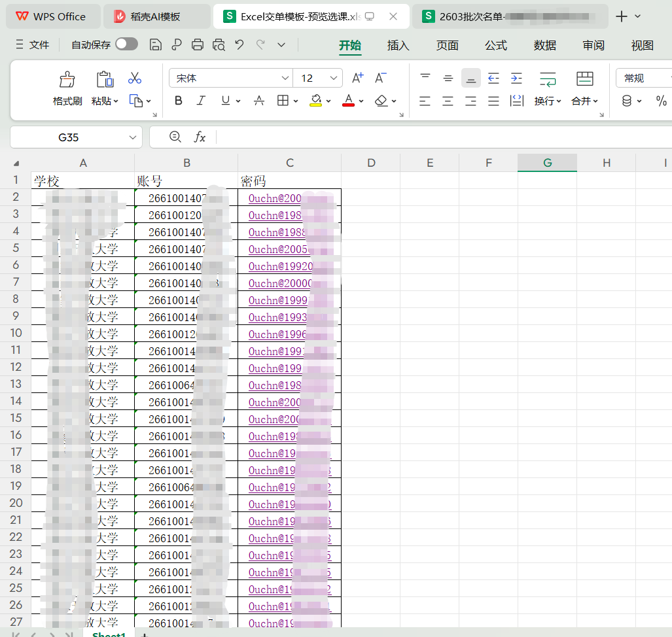This screenshot has width=672, height=637.
Task: Click the Format Painter brush icon
Action: point(67,79)
